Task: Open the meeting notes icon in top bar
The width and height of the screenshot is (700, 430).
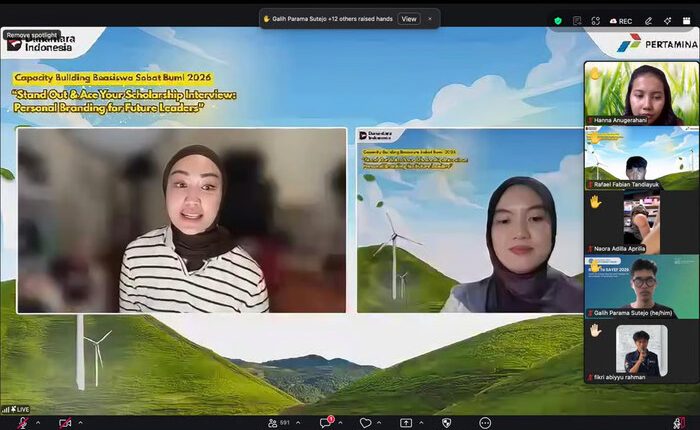Action: [x=577, y=21]
